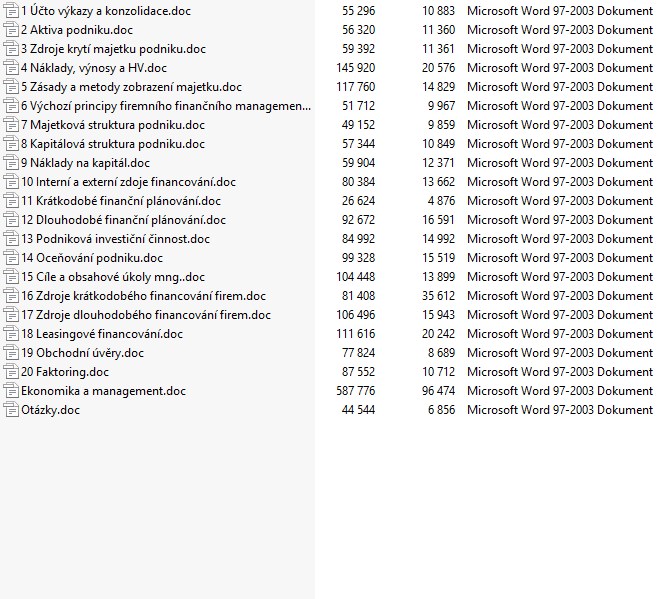Select the icon of 17 Zdroje dlouhodobého financování firem.doc
This screenshot has width=669, height=599.
click(11, 314)
